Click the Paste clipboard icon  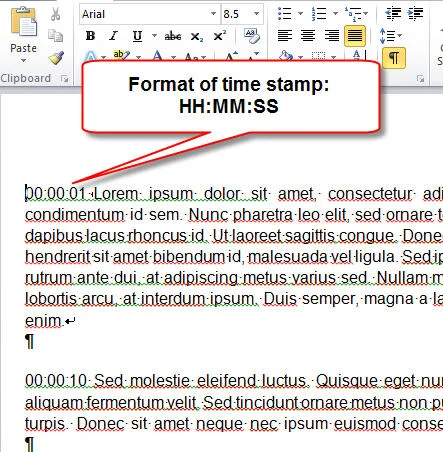[23, 21]
